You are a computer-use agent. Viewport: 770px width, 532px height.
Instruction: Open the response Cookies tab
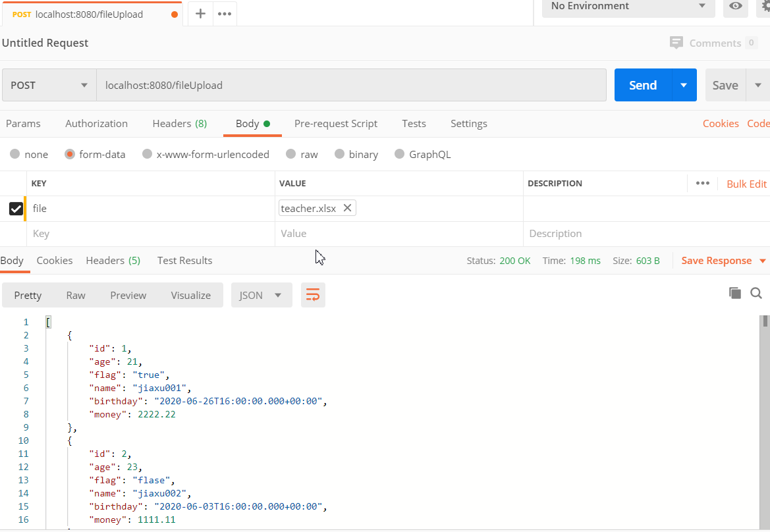(x=55, y=261)
